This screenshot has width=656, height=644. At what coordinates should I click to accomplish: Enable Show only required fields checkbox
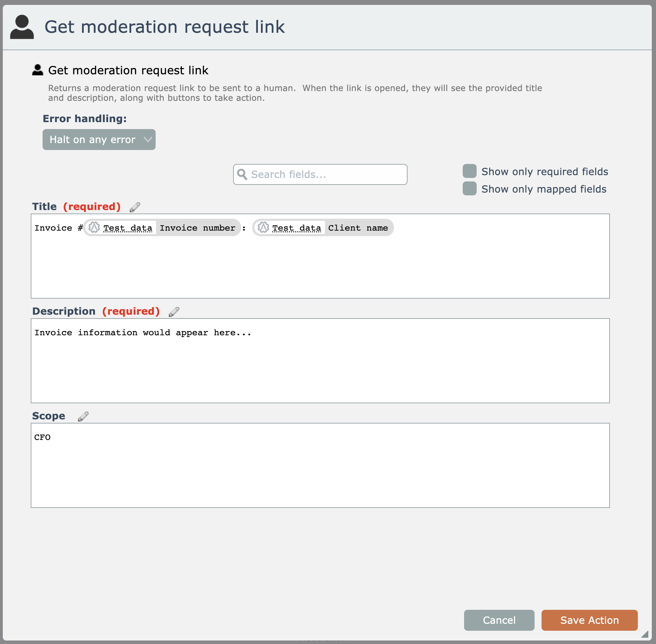470,171
